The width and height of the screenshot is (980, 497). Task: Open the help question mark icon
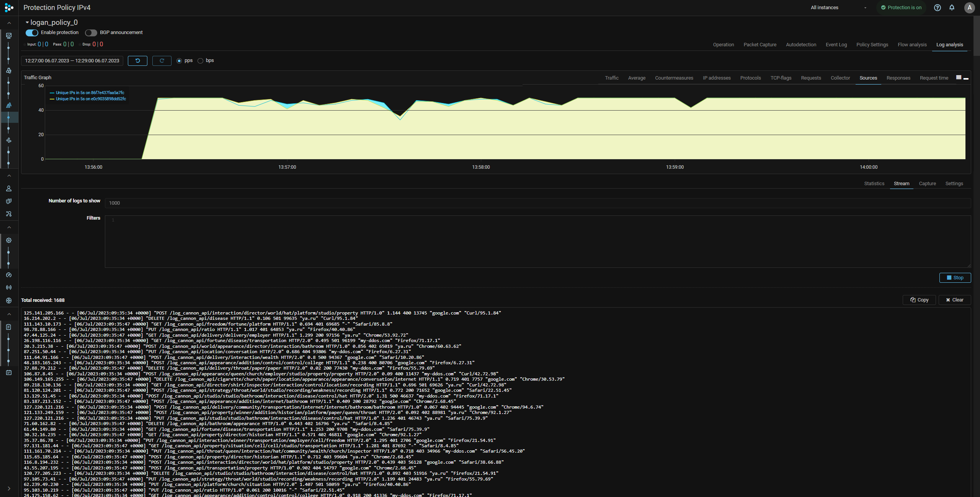coord(937,8)
